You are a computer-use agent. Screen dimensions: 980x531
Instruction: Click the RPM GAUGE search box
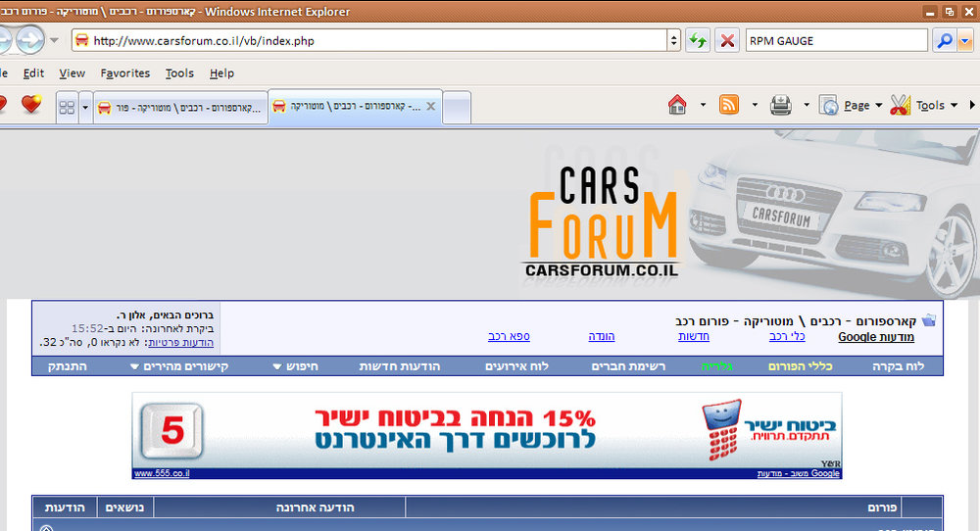coord(836,40)
